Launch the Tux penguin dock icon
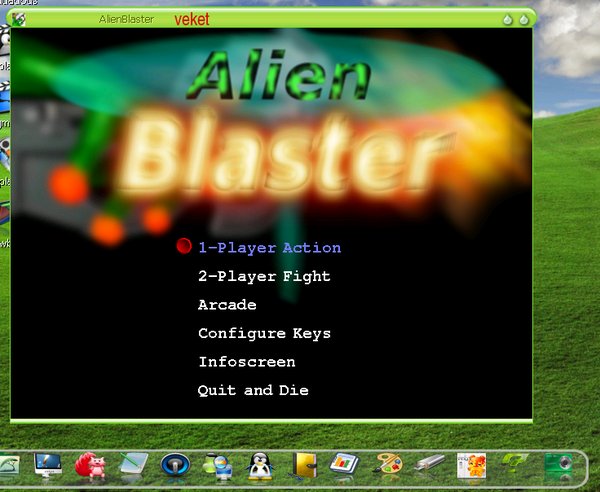Screen dimensions: 600x492 pos(260,466)
